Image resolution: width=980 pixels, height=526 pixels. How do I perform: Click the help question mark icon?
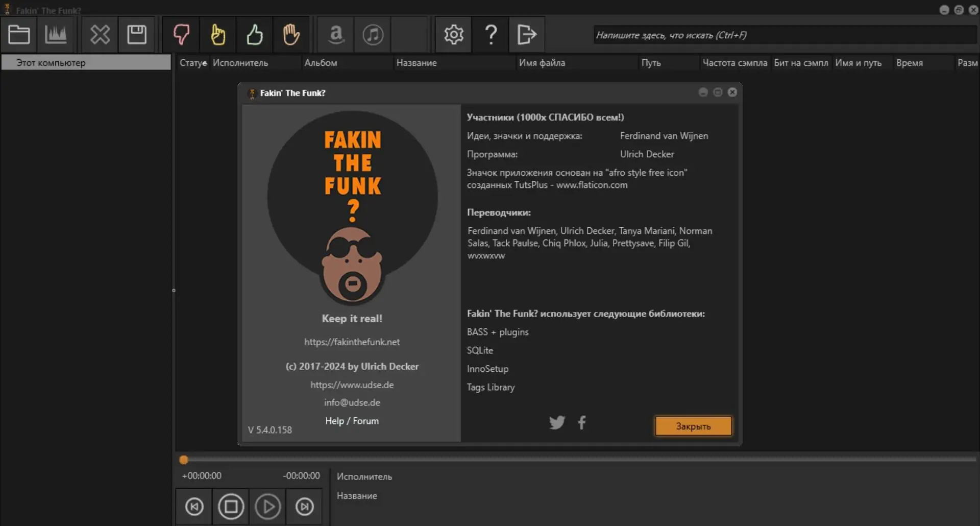tap(490, 34)
